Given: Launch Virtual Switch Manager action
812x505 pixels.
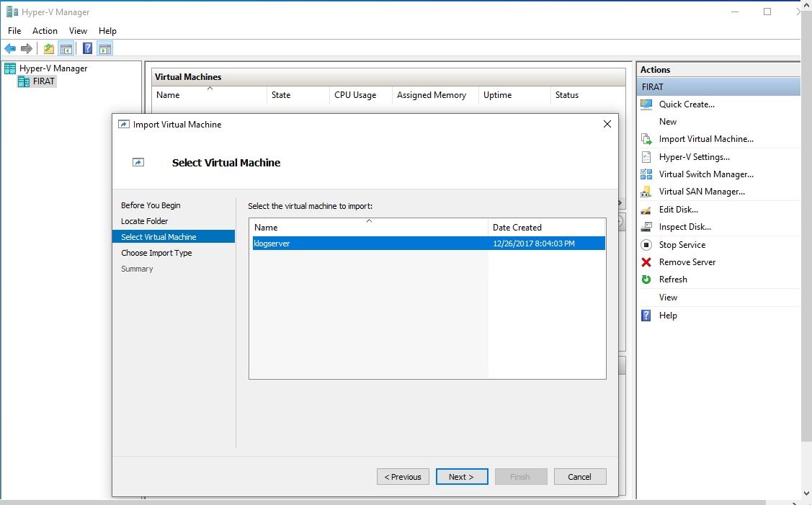Looking at the screenshot, I should (x=706, y=174).
